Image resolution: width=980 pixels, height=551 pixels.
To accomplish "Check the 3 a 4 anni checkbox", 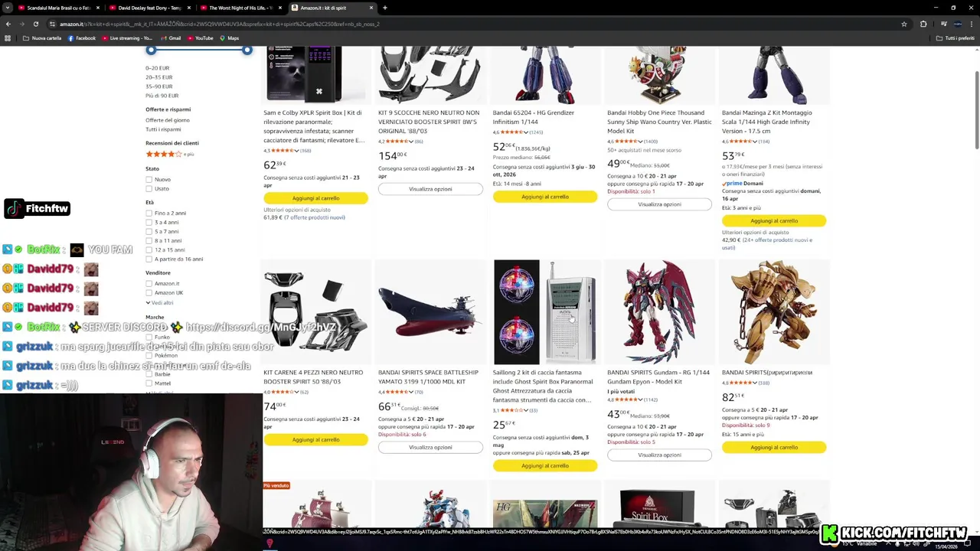I will [149, 222].
